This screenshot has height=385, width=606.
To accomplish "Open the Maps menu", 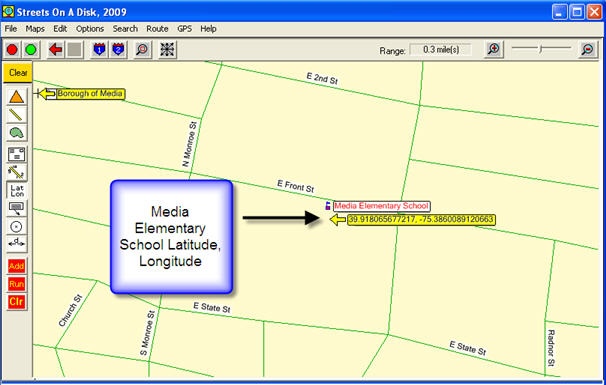I will (x=35, y=29).
